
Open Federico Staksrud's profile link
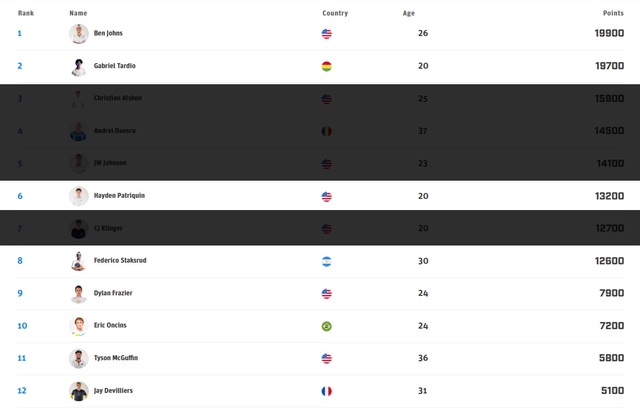click(120, 261)
